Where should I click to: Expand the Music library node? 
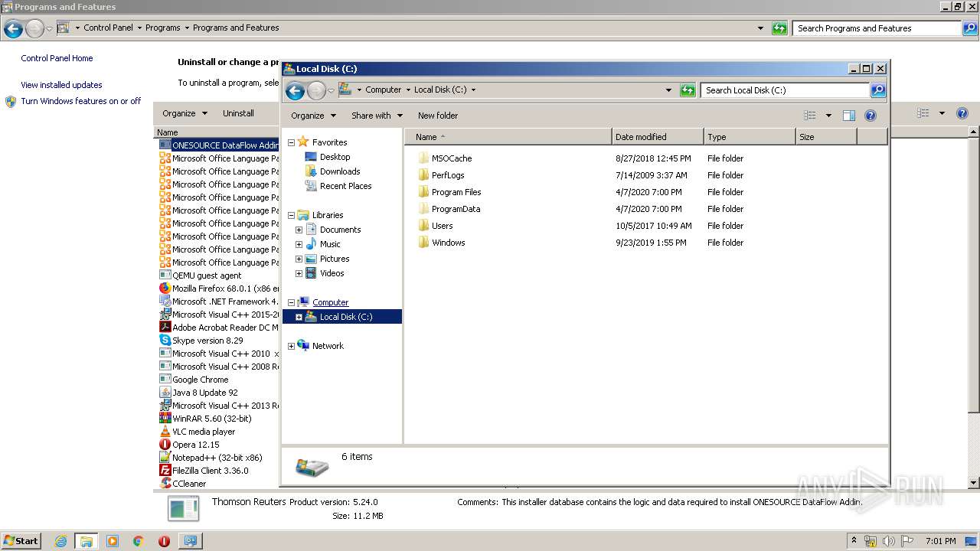click(299, 244)
